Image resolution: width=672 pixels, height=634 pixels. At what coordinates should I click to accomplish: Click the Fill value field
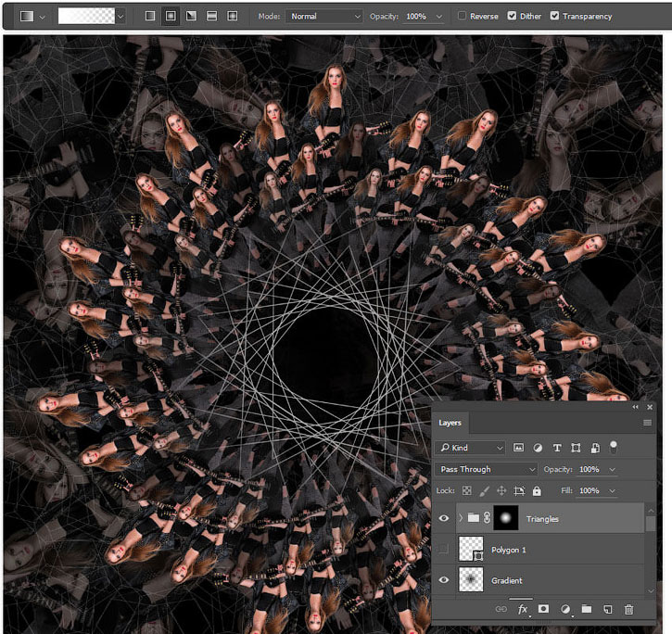tap(590, 490)
